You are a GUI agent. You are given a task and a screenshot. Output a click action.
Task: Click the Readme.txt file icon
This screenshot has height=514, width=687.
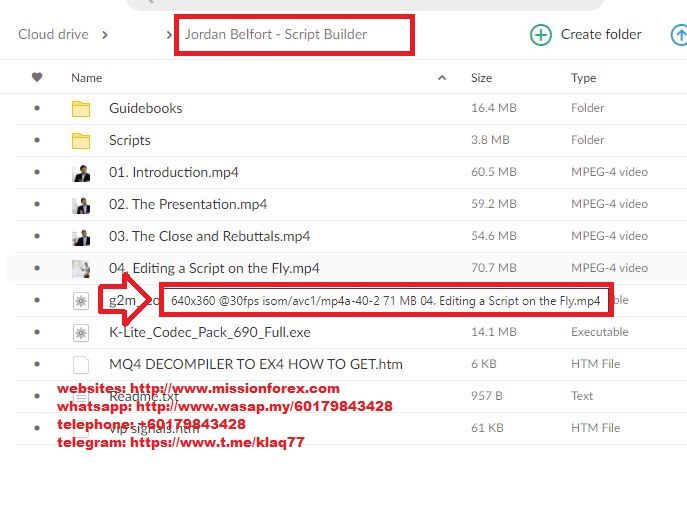tap(81, 397)
